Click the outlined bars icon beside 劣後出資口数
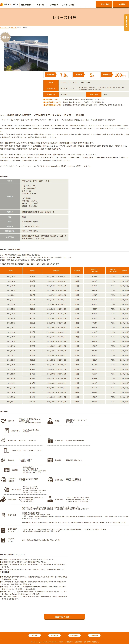The image size is (129, 644). [7, 450]
